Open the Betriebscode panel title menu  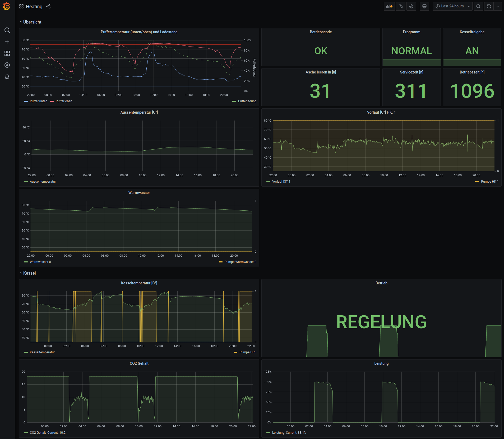click(321, 32)
